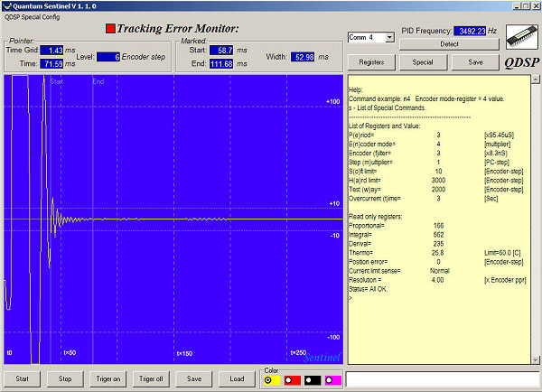Click the Triger off button
Image resolution: width=542 pixels, height=392 pixels.
(151, 378)
